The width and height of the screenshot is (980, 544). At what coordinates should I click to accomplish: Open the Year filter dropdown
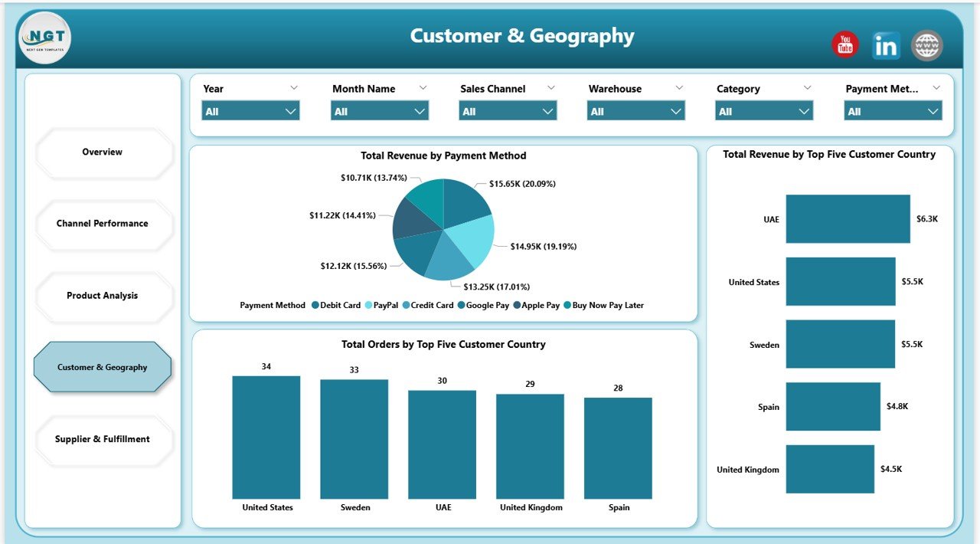[x=251, y=112]
